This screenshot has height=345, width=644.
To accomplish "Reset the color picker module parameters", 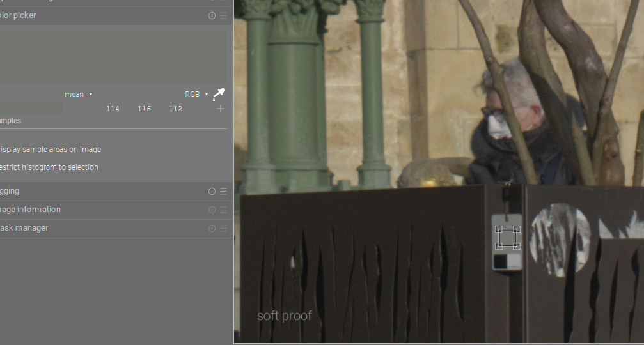I will pyautogui.click(x=212, y=15).
